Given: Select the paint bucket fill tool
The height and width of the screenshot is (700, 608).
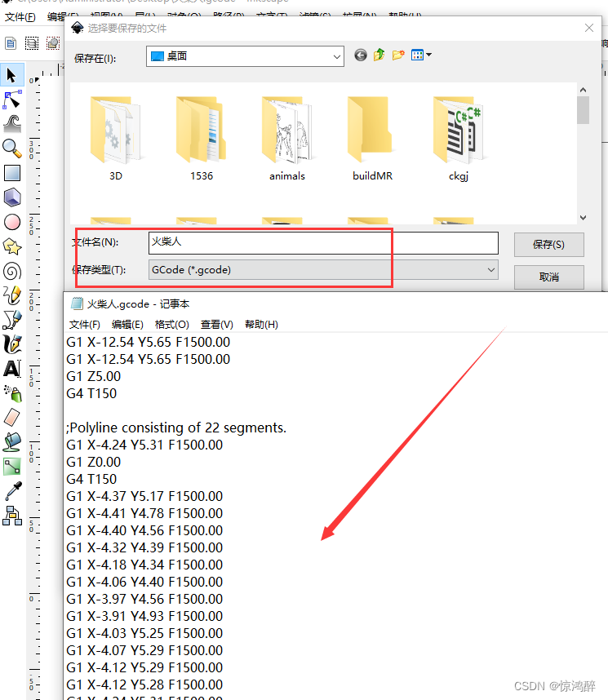Looking at the screenshot, I should [x=12, y=442].
